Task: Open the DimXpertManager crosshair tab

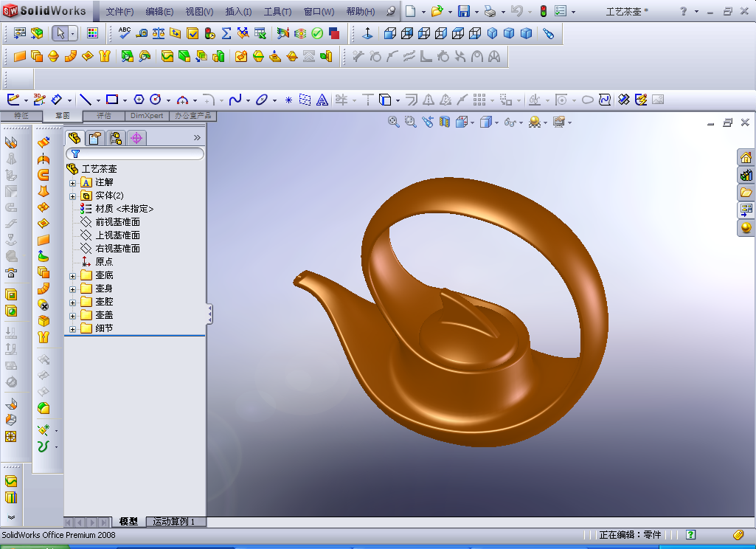Action: tap(136, 139)
